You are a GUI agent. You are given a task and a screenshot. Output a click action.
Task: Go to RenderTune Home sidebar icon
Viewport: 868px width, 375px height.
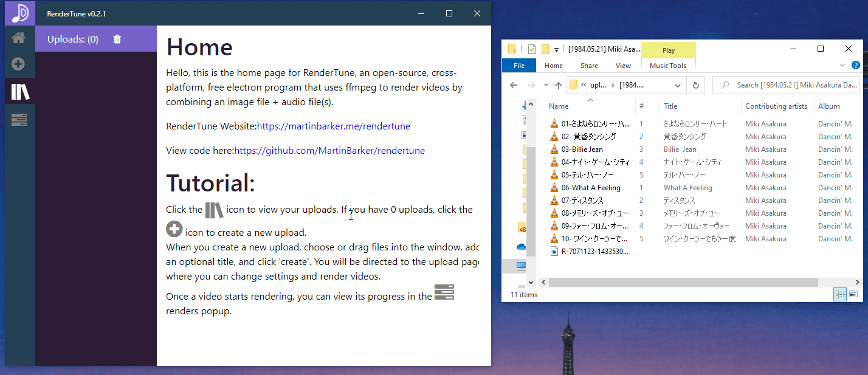click(x=19, y=38)
